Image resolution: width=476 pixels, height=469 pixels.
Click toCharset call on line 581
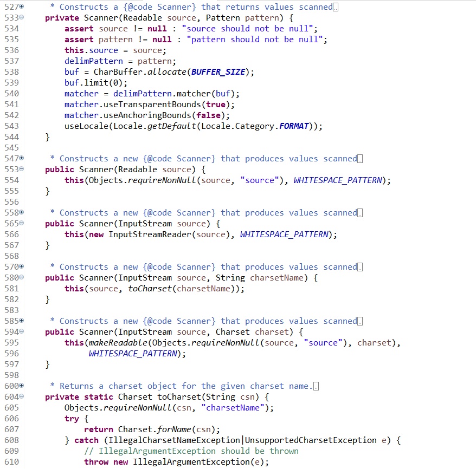point(150,289)
